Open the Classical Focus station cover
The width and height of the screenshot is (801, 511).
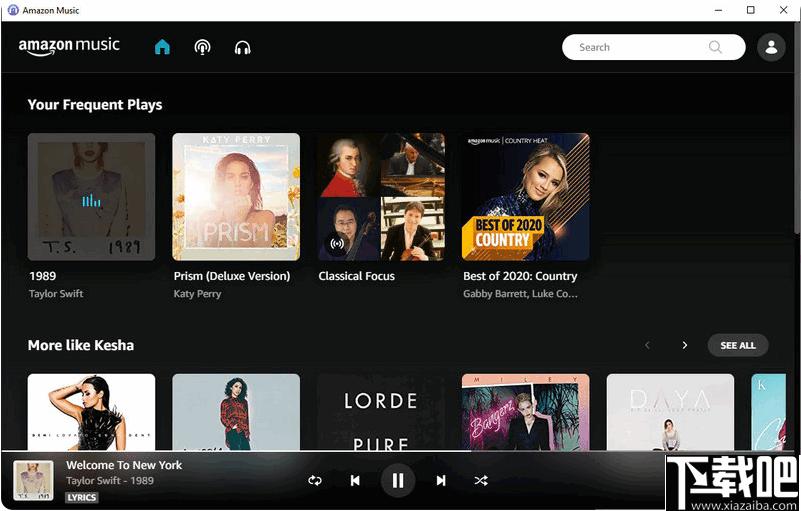point(381,197)
